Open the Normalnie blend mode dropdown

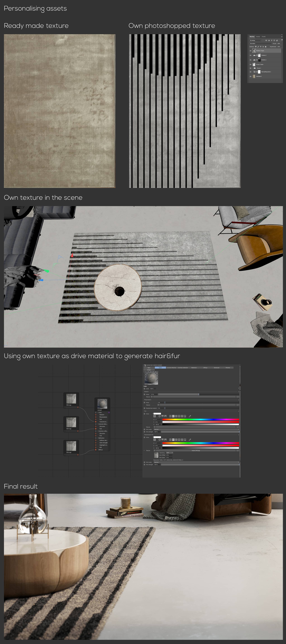(x=261, y=43)
